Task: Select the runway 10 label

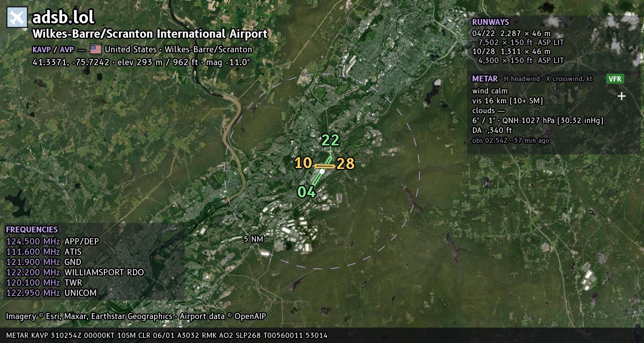Action: [x=303, y=163]
